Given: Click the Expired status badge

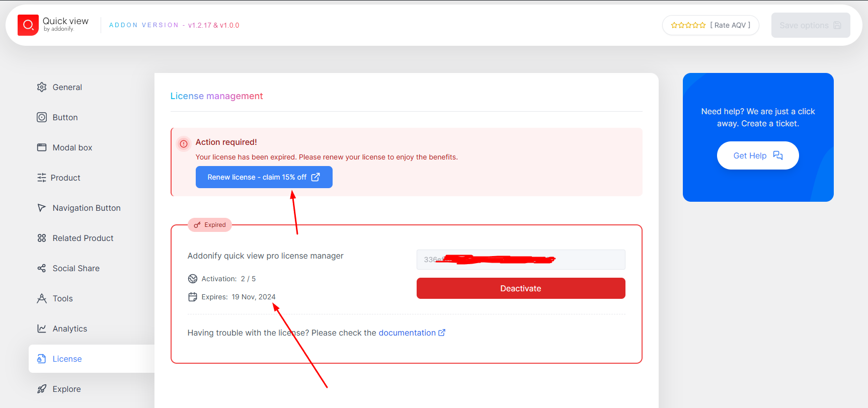Looking at the screenshot, I should click(210, 225).
